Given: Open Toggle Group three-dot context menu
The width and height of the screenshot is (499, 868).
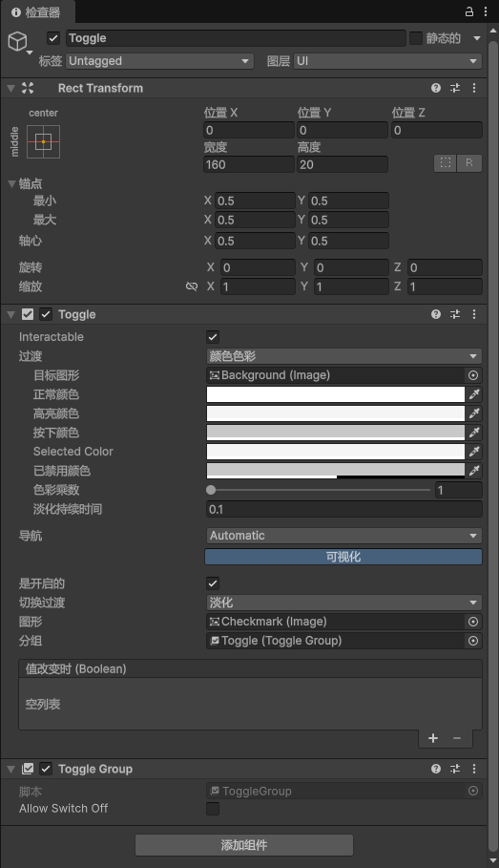Looking at the screenshot, I should 474,769.
